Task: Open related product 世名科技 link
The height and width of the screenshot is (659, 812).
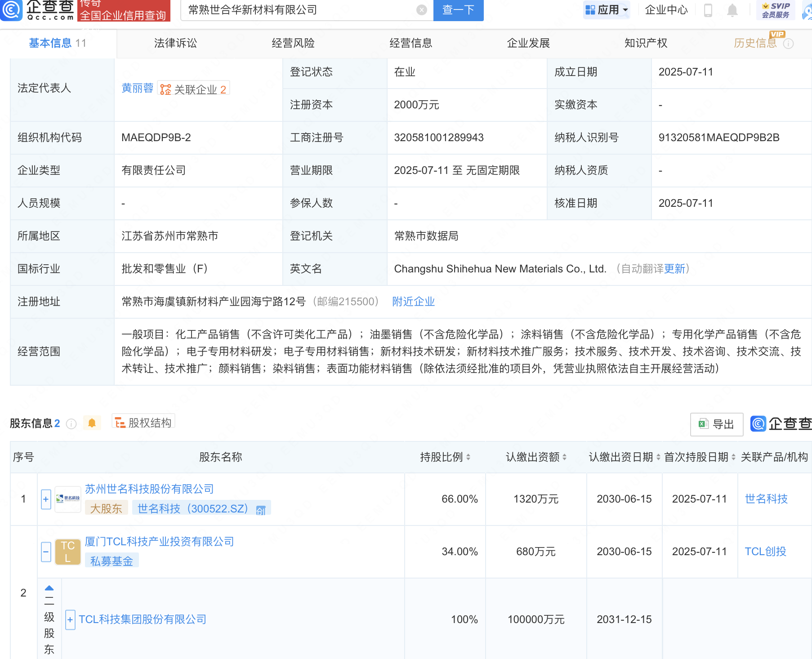Action: click(x=766, y=499)
